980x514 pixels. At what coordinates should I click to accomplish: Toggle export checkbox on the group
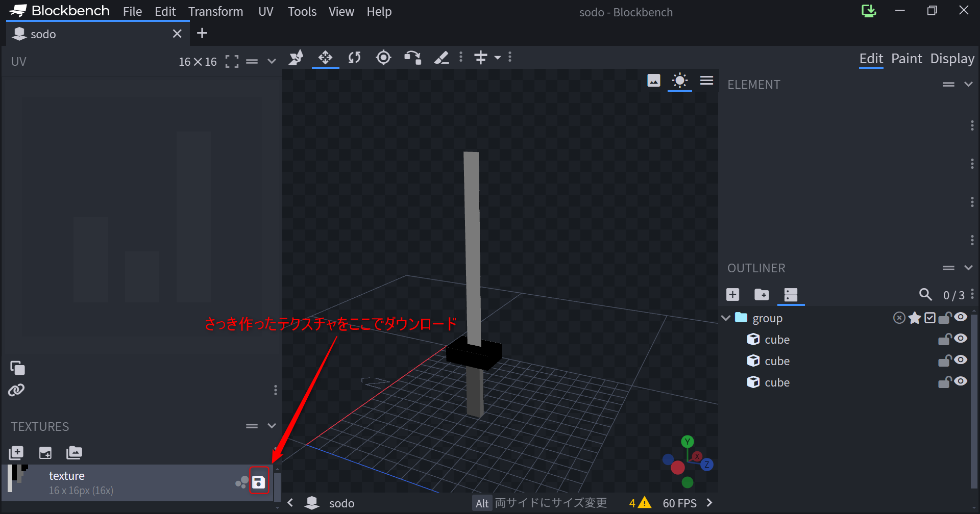click(930, 317)
